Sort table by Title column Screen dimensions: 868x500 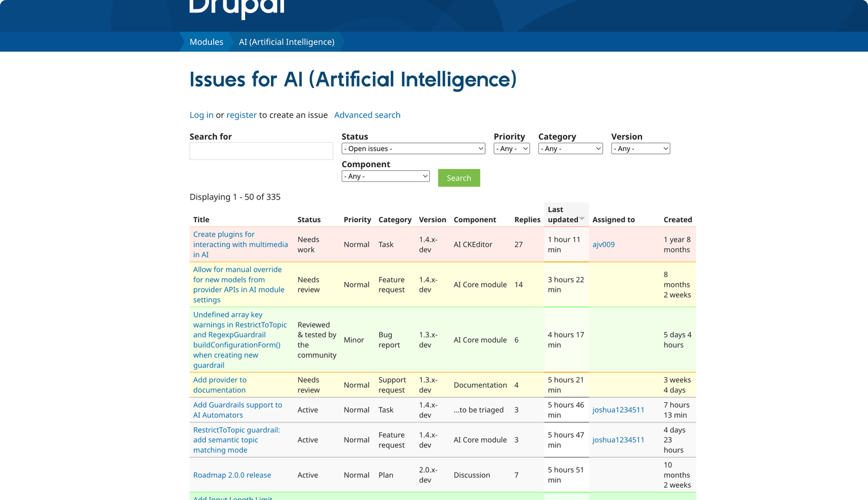[x=201, y=220]
